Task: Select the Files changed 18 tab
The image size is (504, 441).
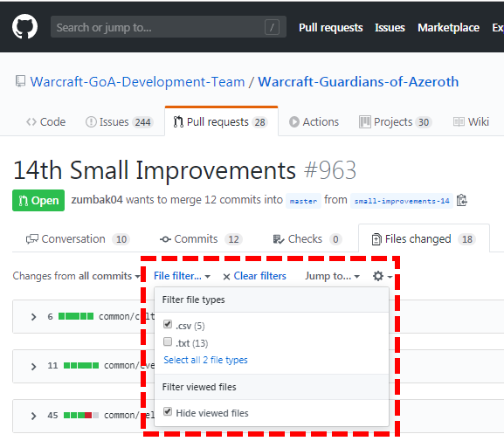Action: 424,238
